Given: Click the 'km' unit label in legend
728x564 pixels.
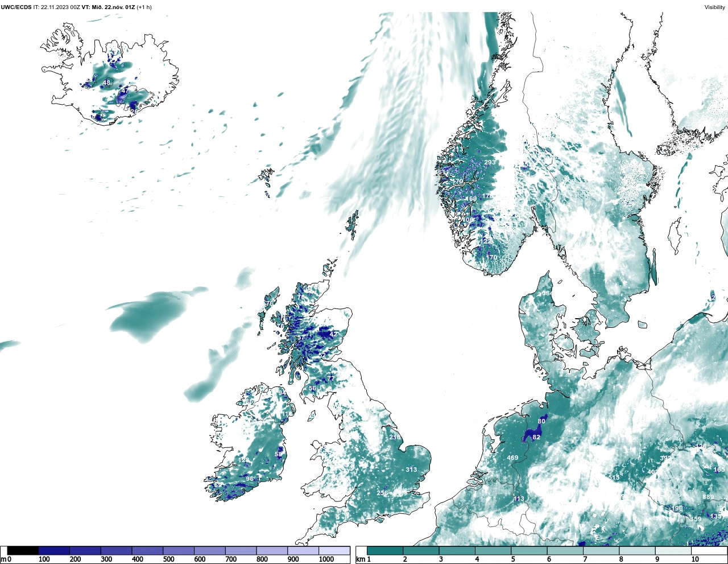Looking at the screenshot, I should pyautogui.click(x=361, y=559).
